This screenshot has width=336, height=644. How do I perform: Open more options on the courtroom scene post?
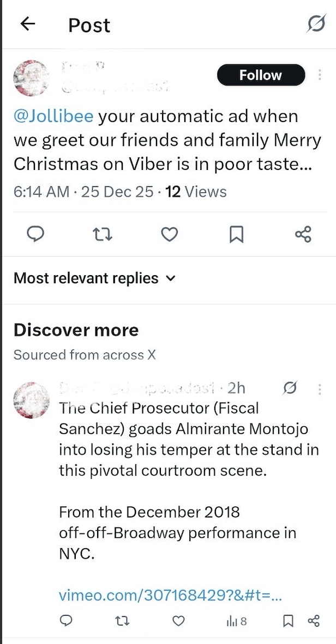point(320,388)
